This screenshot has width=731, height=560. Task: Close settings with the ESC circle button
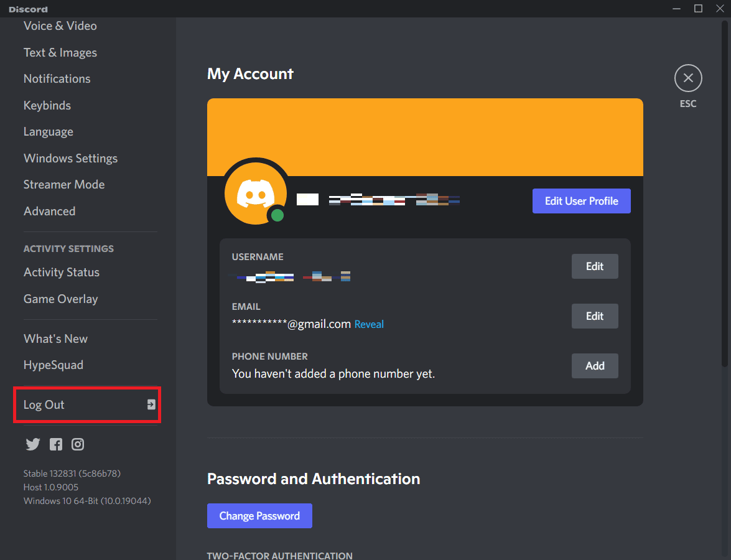click(x=687, y=78)
